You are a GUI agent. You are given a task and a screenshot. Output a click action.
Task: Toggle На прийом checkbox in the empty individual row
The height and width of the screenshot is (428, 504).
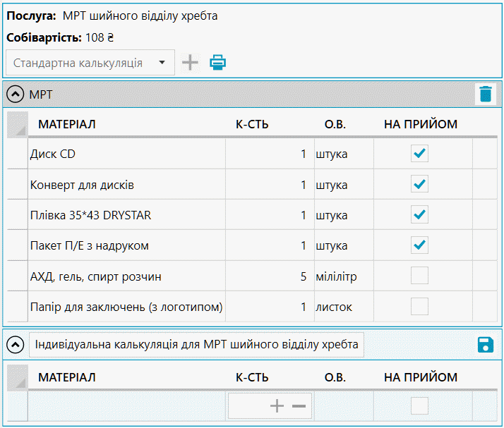tap(419, 406)
